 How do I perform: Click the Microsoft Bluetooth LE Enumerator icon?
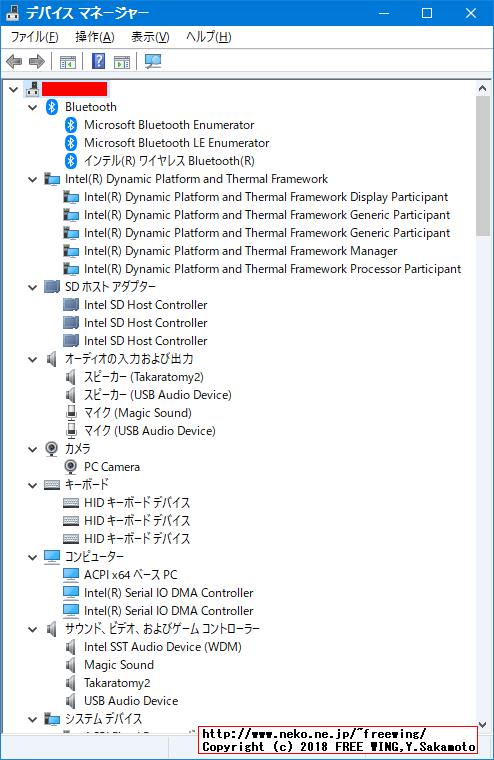[71, 143]
